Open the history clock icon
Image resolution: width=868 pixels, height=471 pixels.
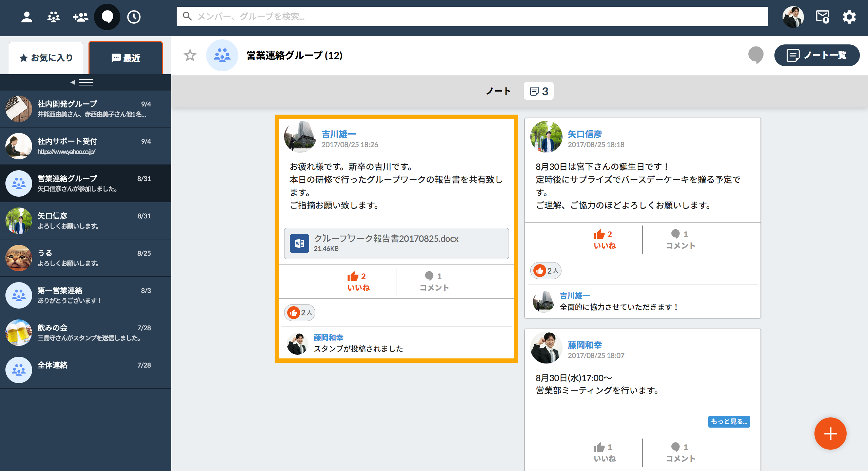[x=134, y=17]
